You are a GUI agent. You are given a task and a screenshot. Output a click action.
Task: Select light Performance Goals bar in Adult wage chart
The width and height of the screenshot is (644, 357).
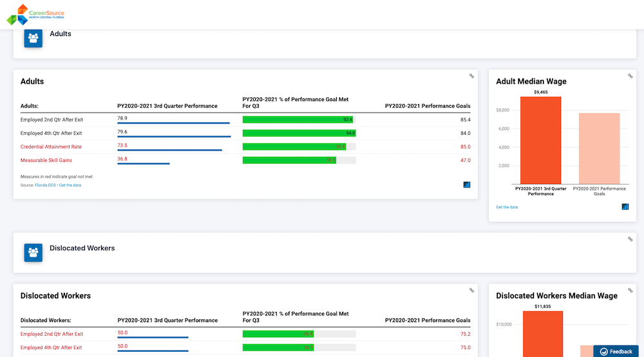point(599,149)
